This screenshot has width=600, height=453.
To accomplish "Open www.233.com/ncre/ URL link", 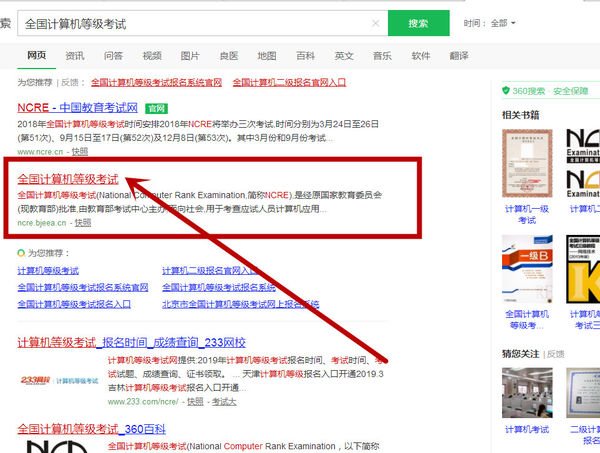I will pos(143,402).
